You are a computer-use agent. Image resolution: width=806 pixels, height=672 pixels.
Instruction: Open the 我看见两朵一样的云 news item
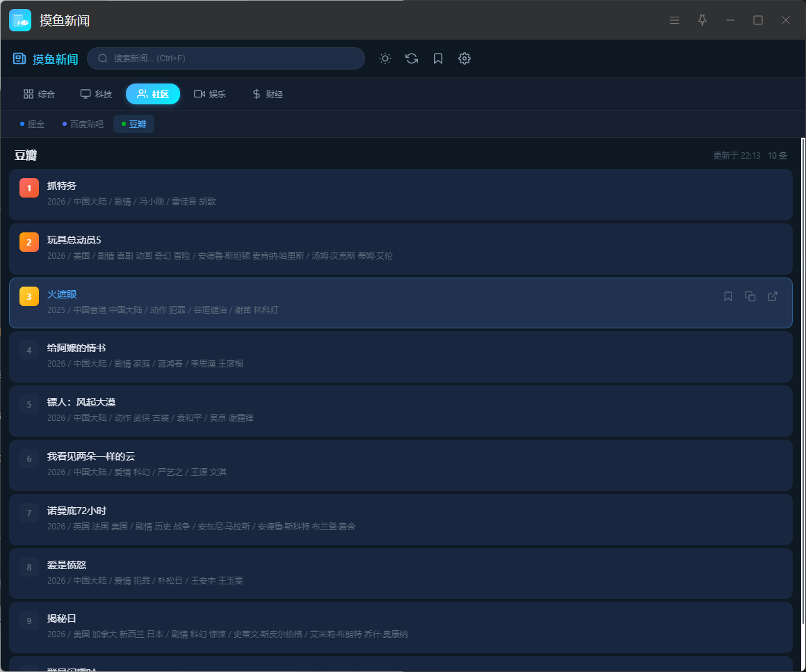(401, 465)
